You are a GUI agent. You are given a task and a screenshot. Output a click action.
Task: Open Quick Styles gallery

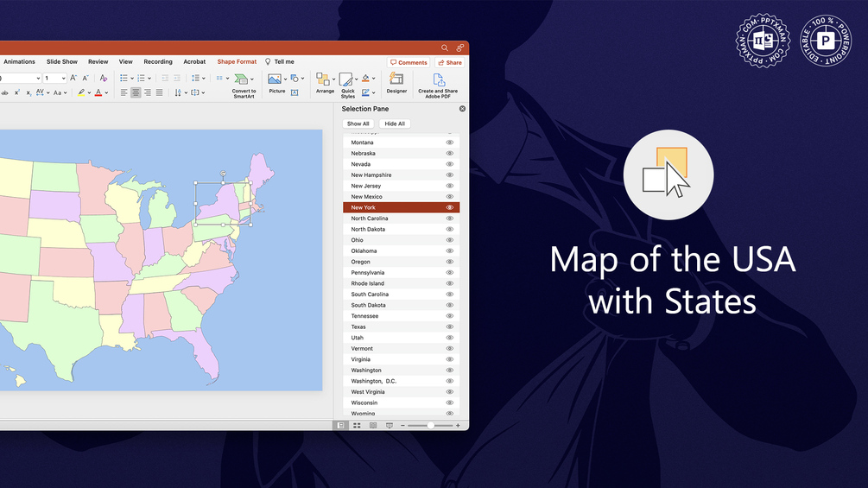click(x=348, y=86)
